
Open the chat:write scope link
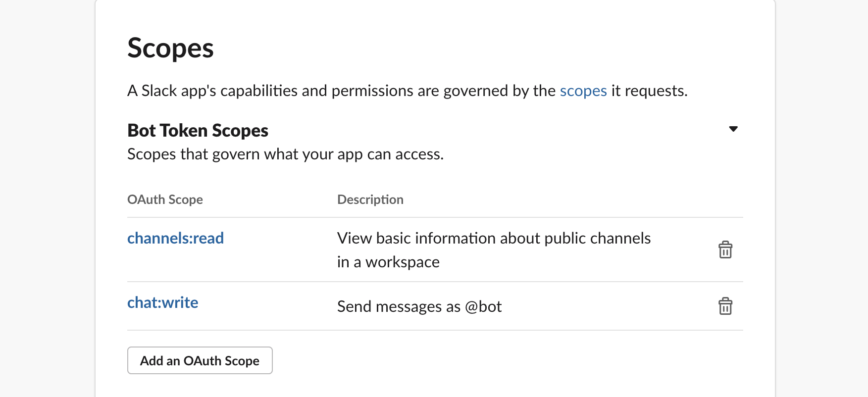162,302
